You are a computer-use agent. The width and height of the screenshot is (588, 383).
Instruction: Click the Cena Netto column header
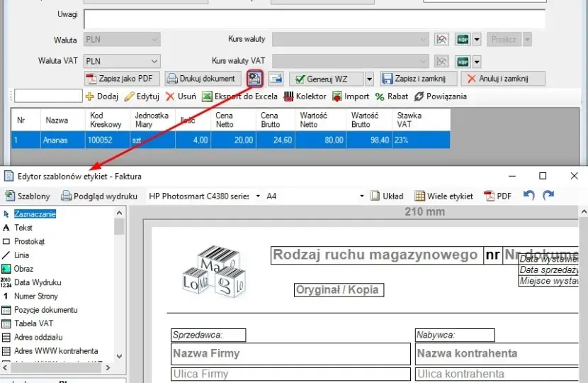coord(233,120)
